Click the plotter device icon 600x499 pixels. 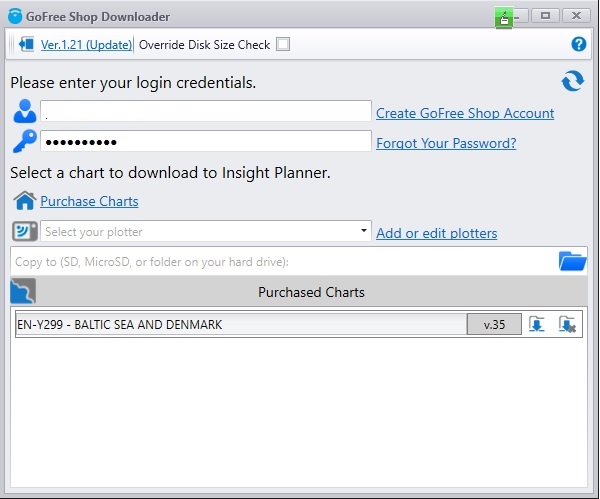point(25,232)
